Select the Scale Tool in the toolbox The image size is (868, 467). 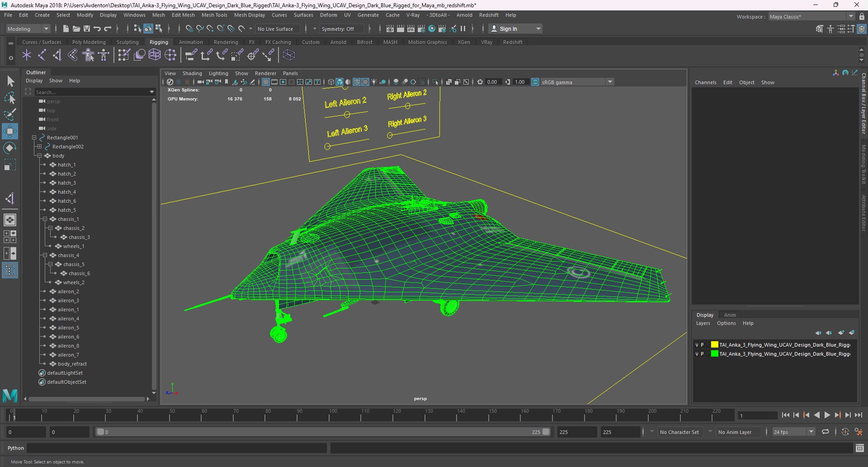point(10,165)
